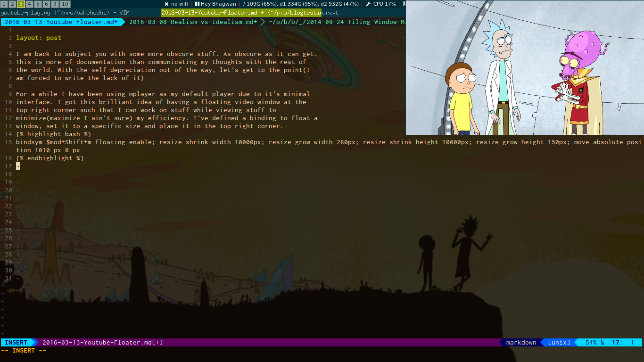This screenshot has width=644, height=362.
Task: Click the markdown filetype indicator
Action: [x=521, y=342]
